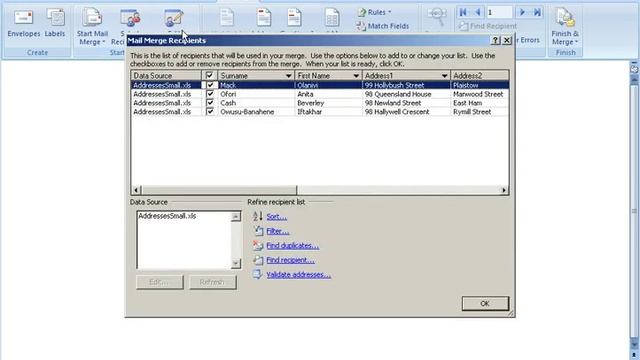Click the Data Source box down arrow
The height and width of the screenshot is (360, 640).
click(236, 264)
